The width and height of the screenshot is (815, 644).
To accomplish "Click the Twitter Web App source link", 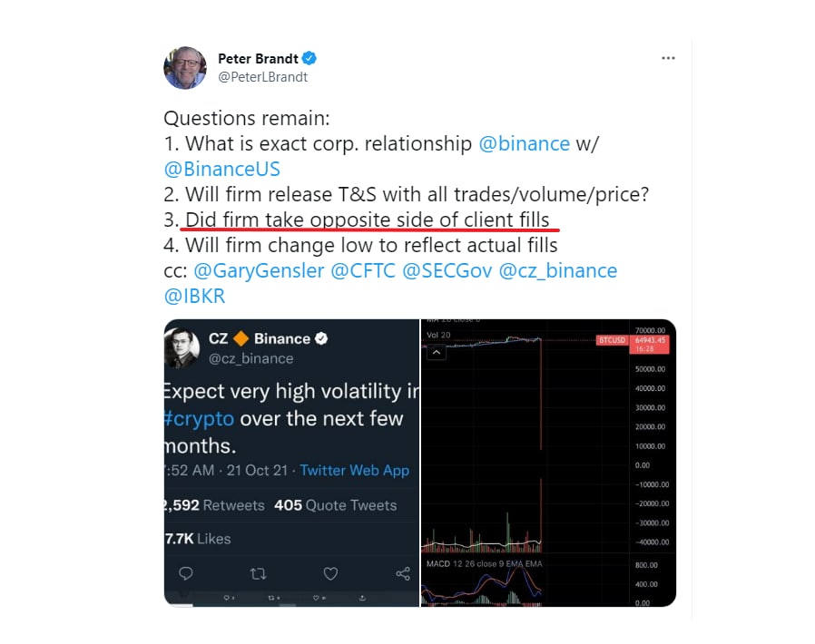I will [x=355, y=471].
